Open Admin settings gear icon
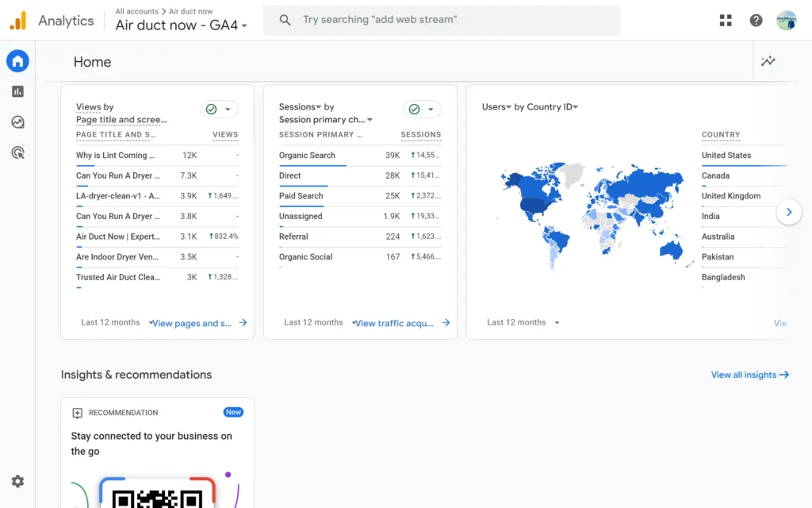 (17, 481)
